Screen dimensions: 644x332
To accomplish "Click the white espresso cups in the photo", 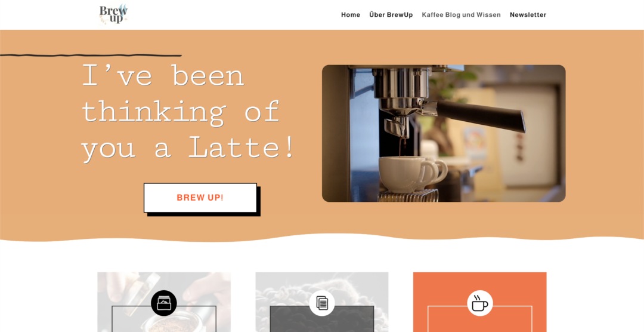I will tap(412, 174).
